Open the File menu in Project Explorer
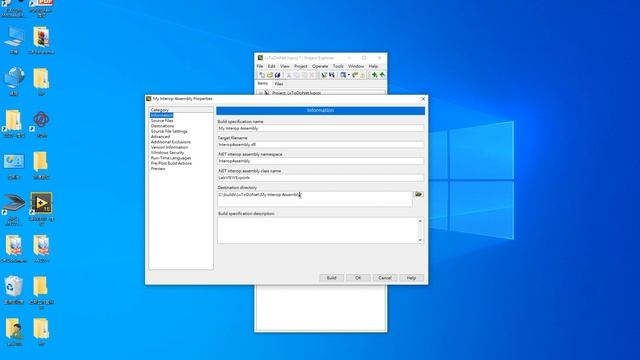This screenshot has height=360, width=640. [x=260, y=66]
